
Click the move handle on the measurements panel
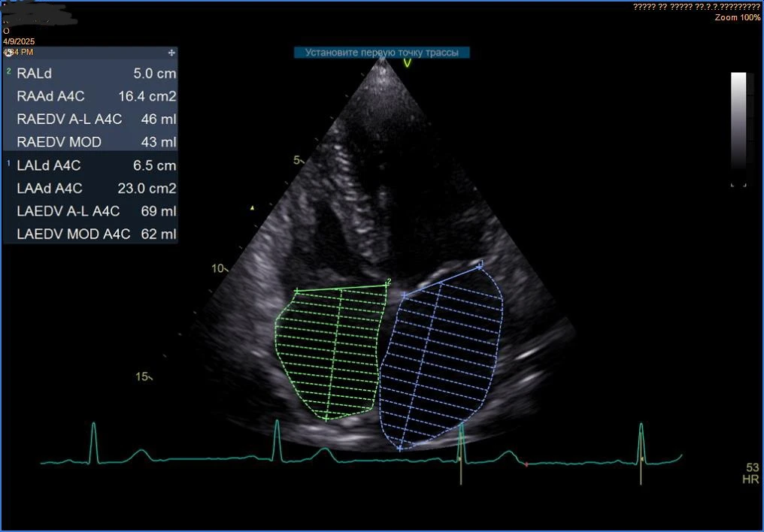171,53
